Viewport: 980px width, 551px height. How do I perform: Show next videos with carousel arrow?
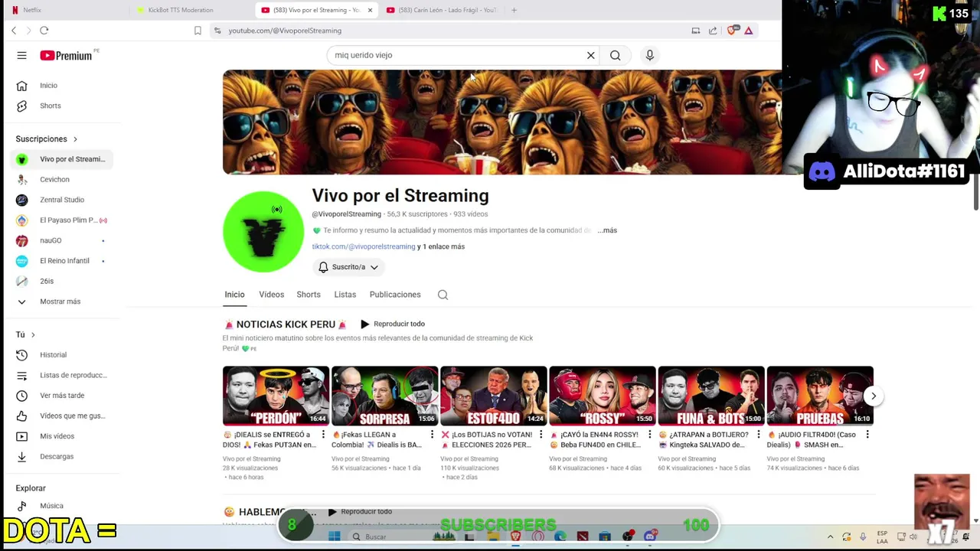tap(873, 396)
